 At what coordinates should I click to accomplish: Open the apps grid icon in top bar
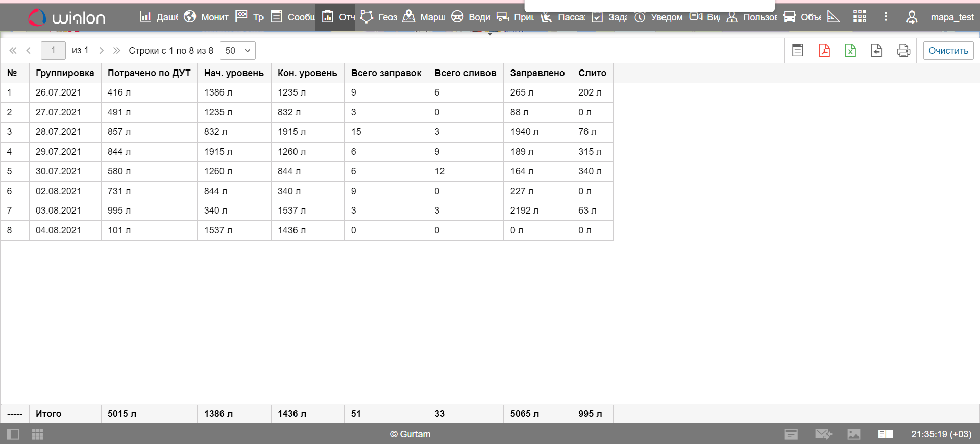click(860, 17)
